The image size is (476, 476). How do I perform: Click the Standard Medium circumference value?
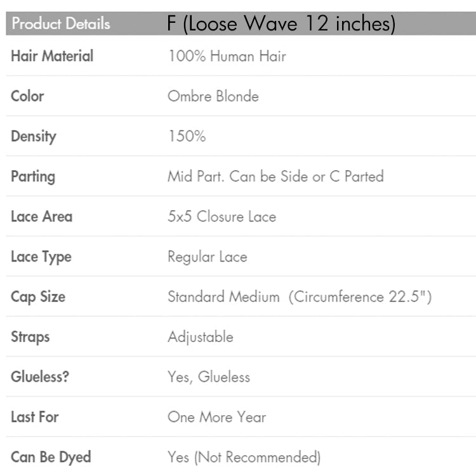(300, 297)
